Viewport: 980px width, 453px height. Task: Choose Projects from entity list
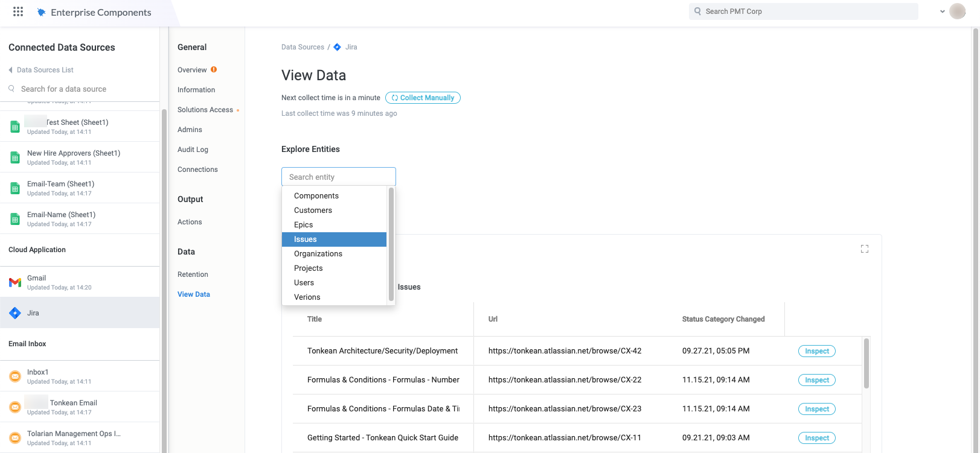(334, 268)
